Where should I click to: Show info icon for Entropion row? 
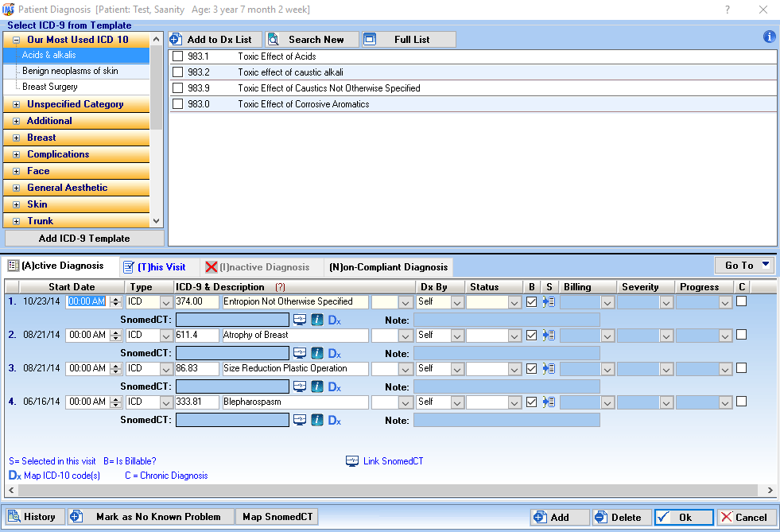317,320
